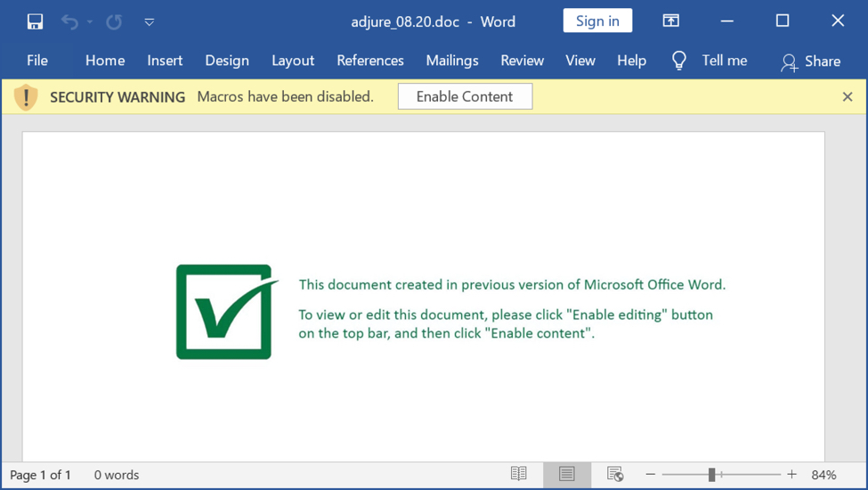The image size is (868, 490).
Task: Click the security warning shield icon
Action: tap(26, 97)
